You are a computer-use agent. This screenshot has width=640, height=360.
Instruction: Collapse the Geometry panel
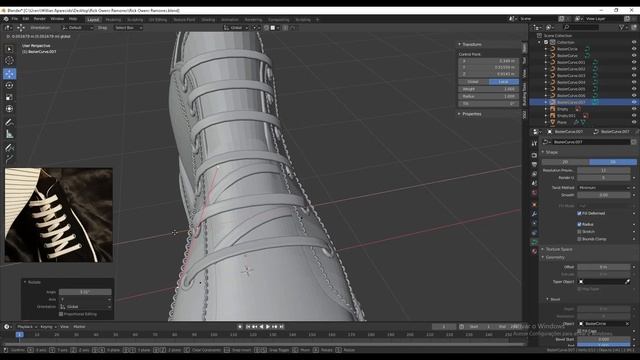pos(543,258)
